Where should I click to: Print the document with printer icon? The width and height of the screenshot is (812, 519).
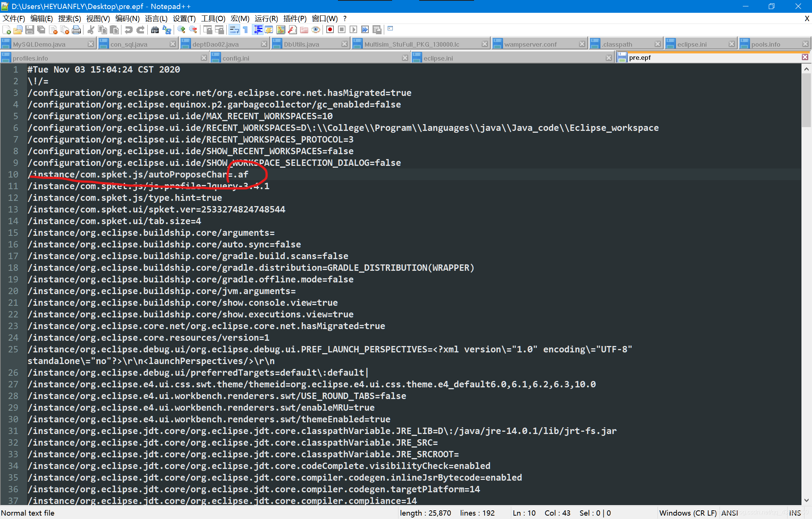coord(76,30)
